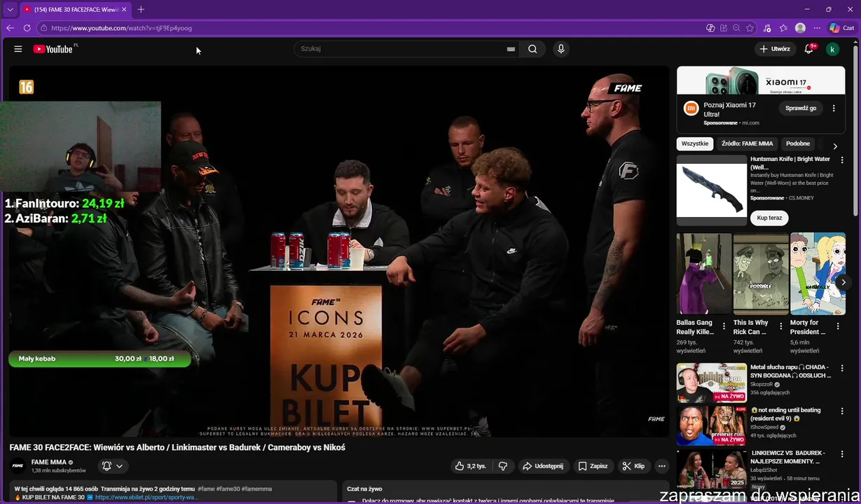
Task: Open the on-screen keyboard icon in search
Action: [511, 49]
